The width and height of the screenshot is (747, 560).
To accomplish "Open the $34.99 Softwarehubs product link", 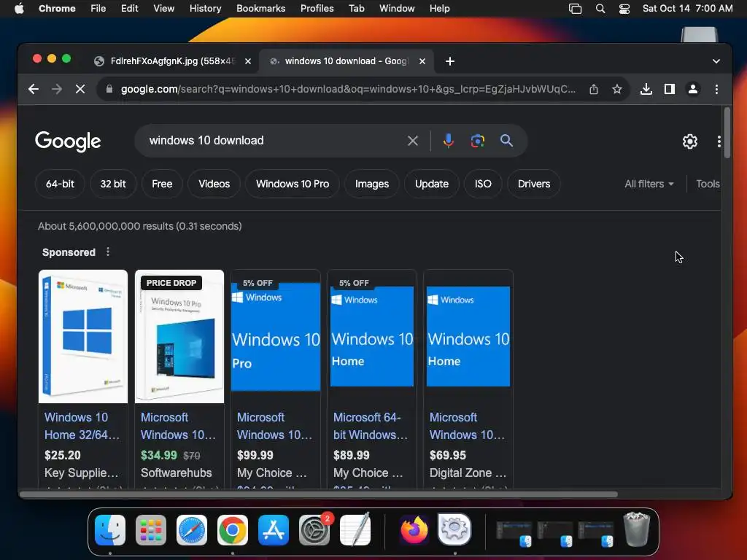I will (x=178, y=426).
